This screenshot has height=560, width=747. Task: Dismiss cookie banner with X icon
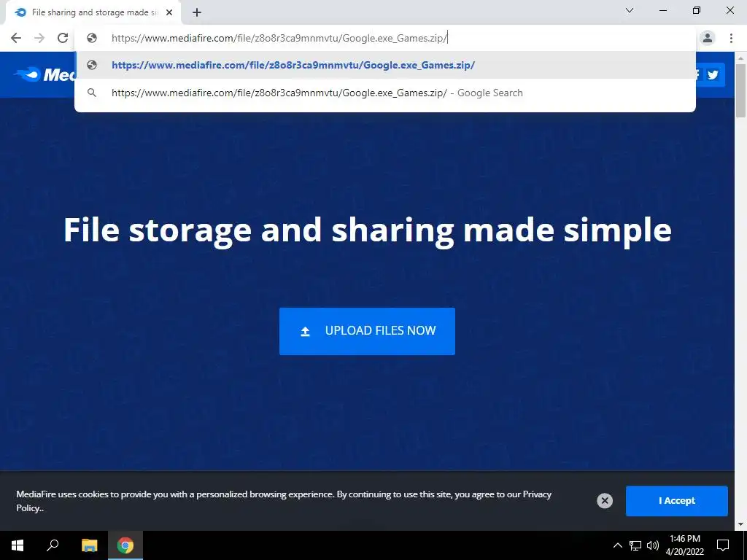click(605, 500)
